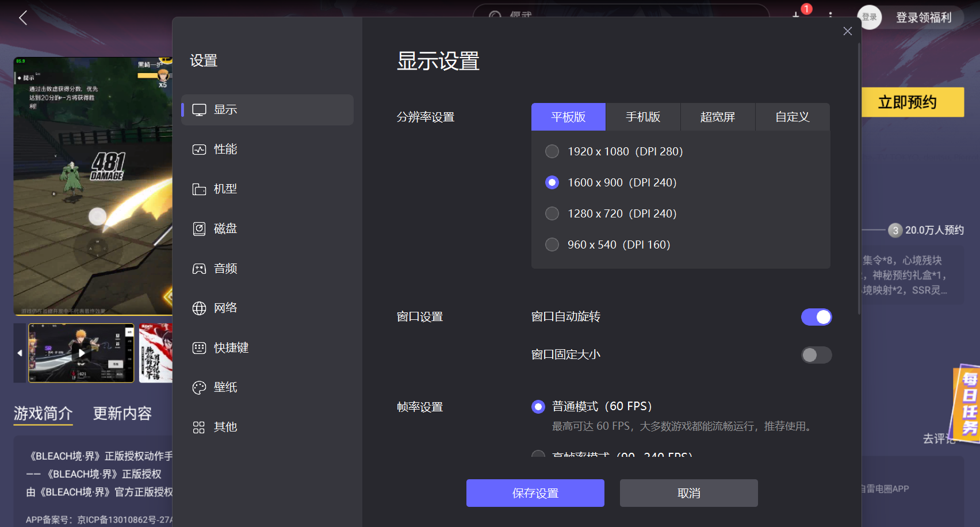980x527 pixels.
Task: Enable the 窗口固定大小 switch
Action: [x=816, y=355]
